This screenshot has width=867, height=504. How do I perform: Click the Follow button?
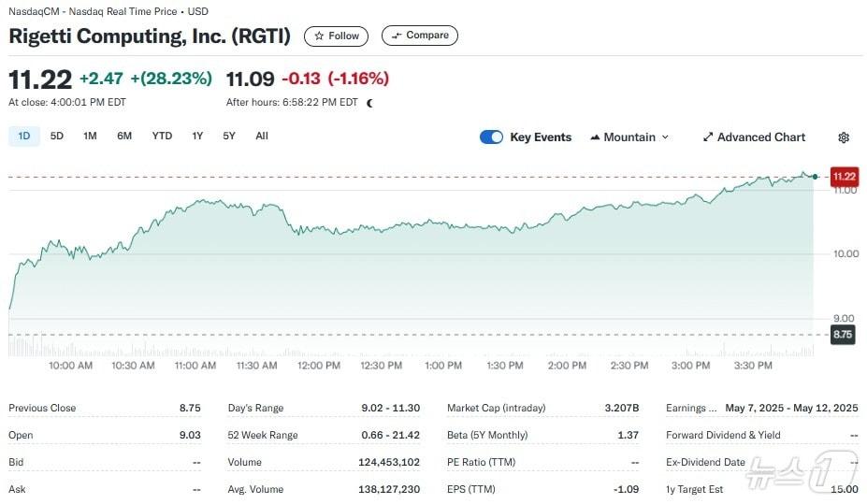point(336,36)
